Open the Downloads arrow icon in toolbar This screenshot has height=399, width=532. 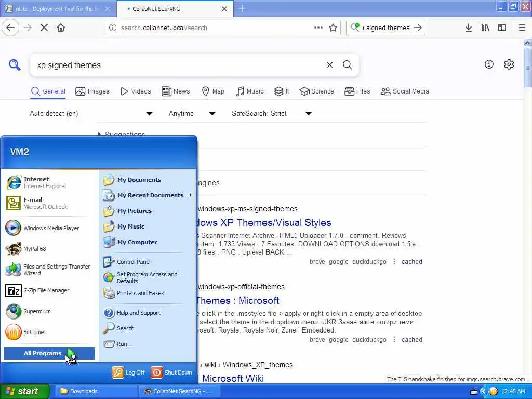[x=469, y=28]
